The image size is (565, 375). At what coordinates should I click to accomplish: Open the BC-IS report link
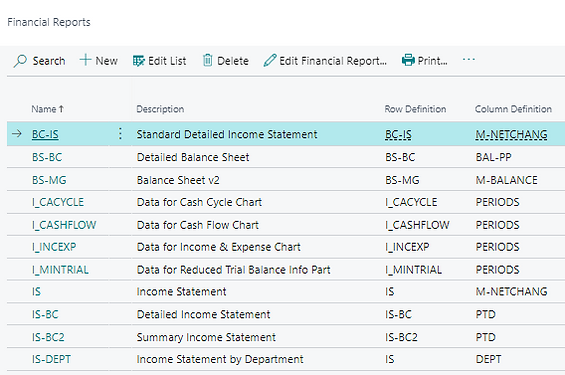(x=45, y=134)
